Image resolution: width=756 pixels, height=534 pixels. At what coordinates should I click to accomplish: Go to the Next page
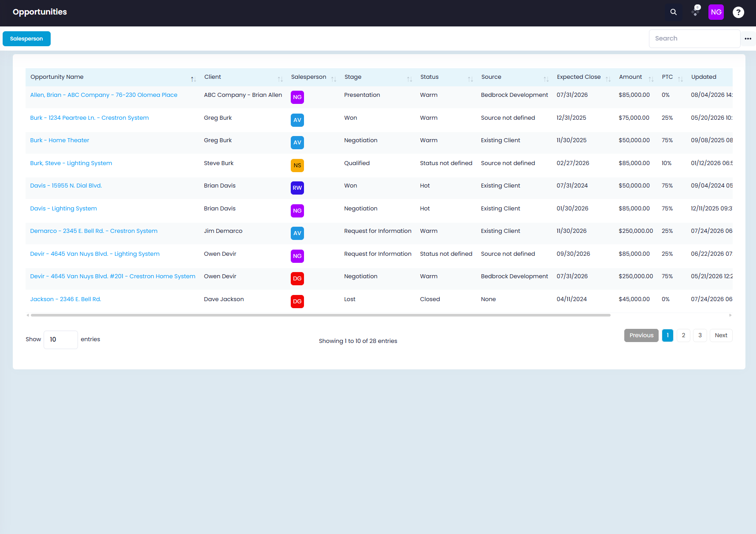pyautogui.click(x=721, y=335)
